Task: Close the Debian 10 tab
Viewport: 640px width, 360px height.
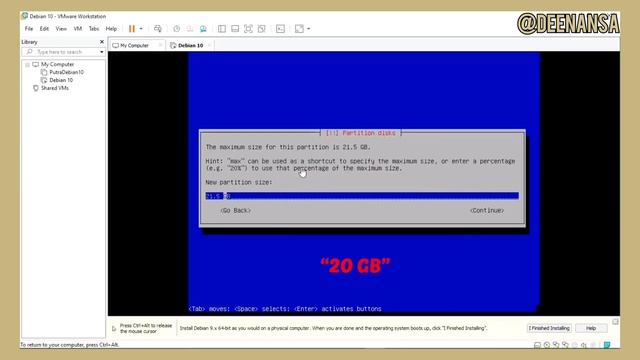Action: coord(209,45)
